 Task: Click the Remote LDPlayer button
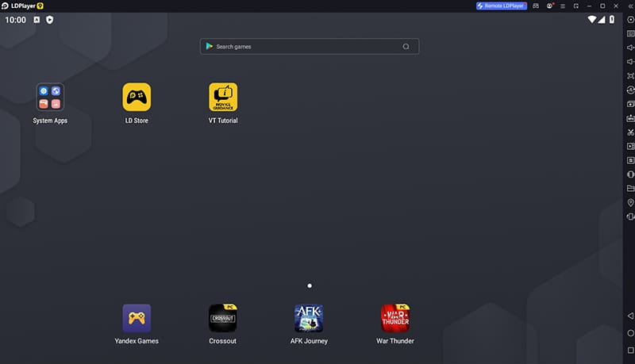502,6
